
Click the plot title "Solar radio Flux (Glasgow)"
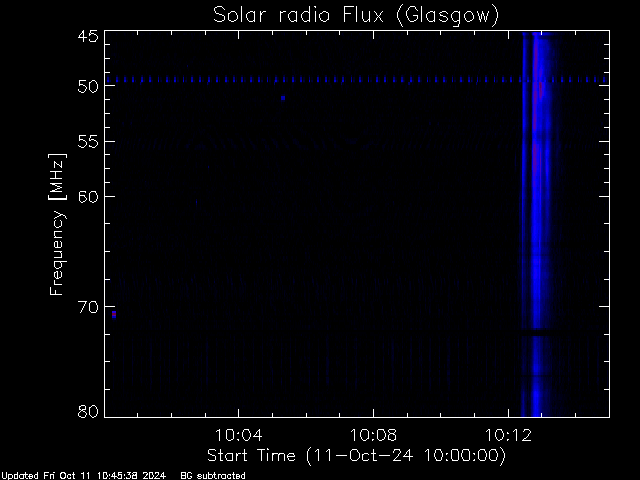(x=356, y=15)
